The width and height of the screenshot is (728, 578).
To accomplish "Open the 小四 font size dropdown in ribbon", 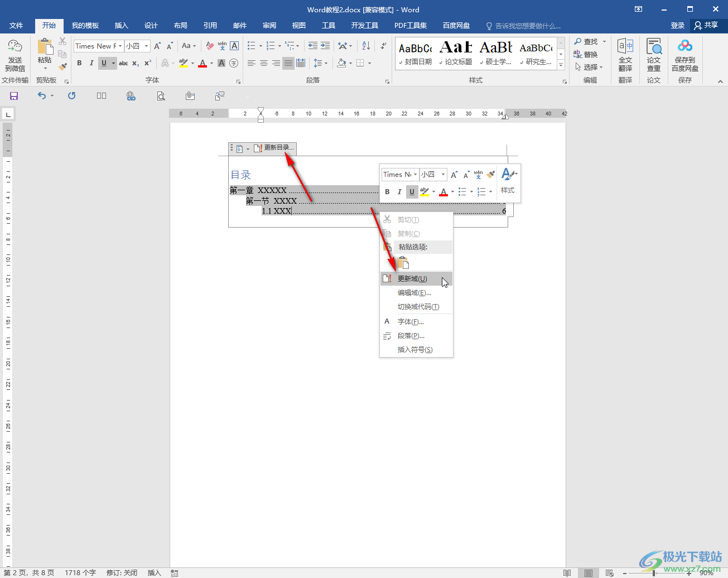I will point(146,46).
